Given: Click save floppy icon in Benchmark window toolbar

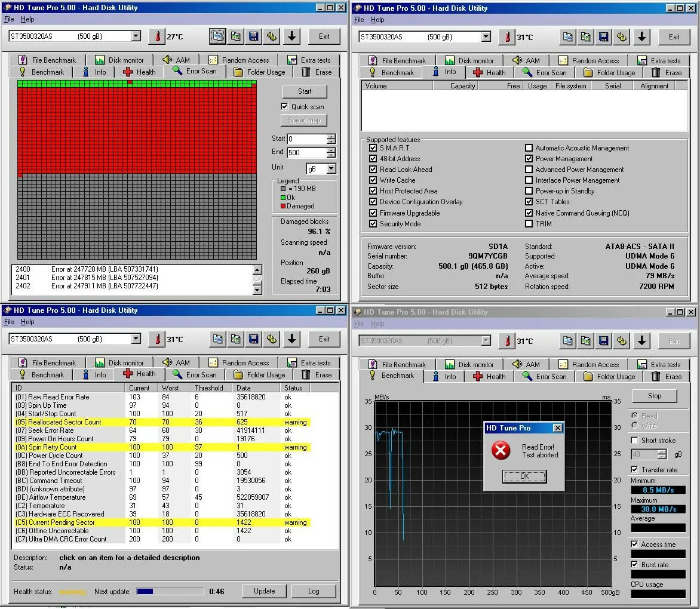Looking at the screenshot, I should pos(604,341).
